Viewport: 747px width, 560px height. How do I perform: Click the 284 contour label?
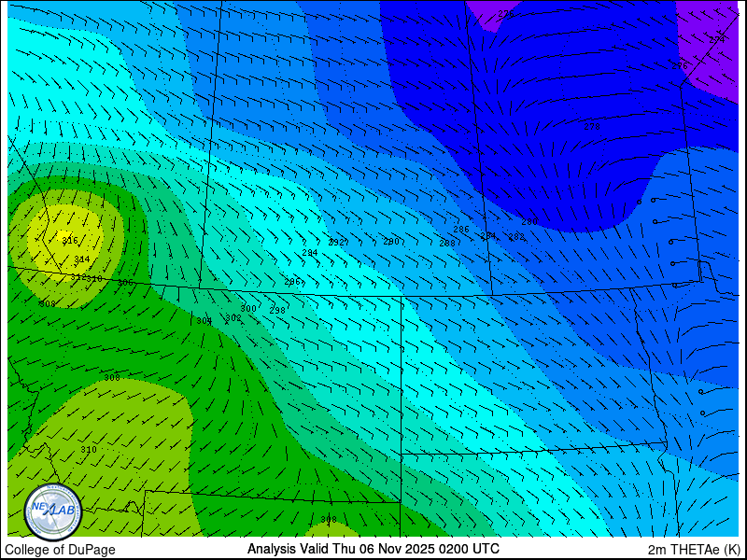click(x=488, y=235)
